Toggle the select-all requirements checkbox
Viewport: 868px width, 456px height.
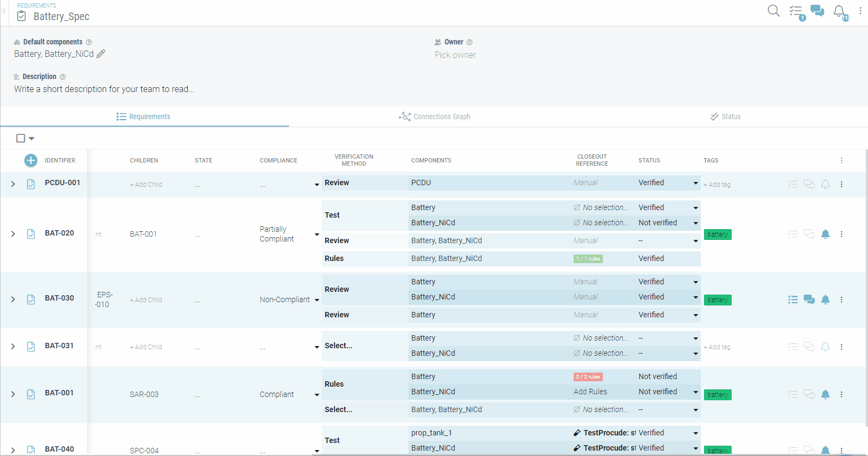[x=21, y=138]
